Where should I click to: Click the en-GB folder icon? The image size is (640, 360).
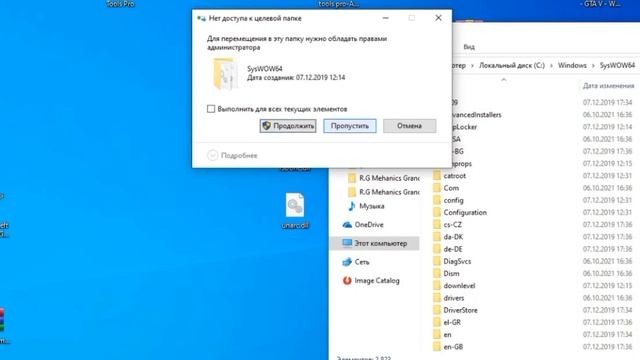tap(437, 347)
